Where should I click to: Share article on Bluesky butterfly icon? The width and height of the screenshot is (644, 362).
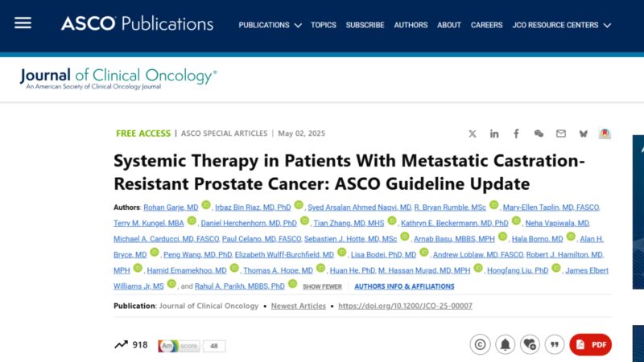point(583,134)
